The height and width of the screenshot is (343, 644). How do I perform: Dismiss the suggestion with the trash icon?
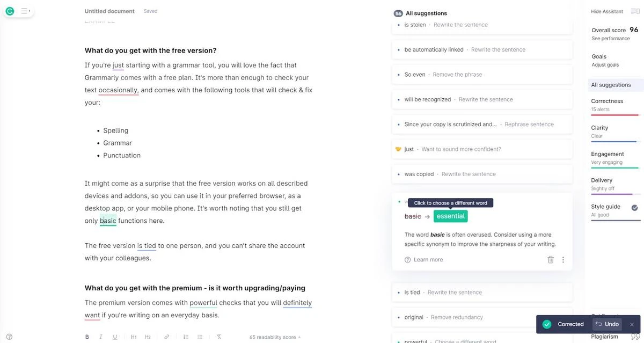pyautogui.click(x=551, y=260)
